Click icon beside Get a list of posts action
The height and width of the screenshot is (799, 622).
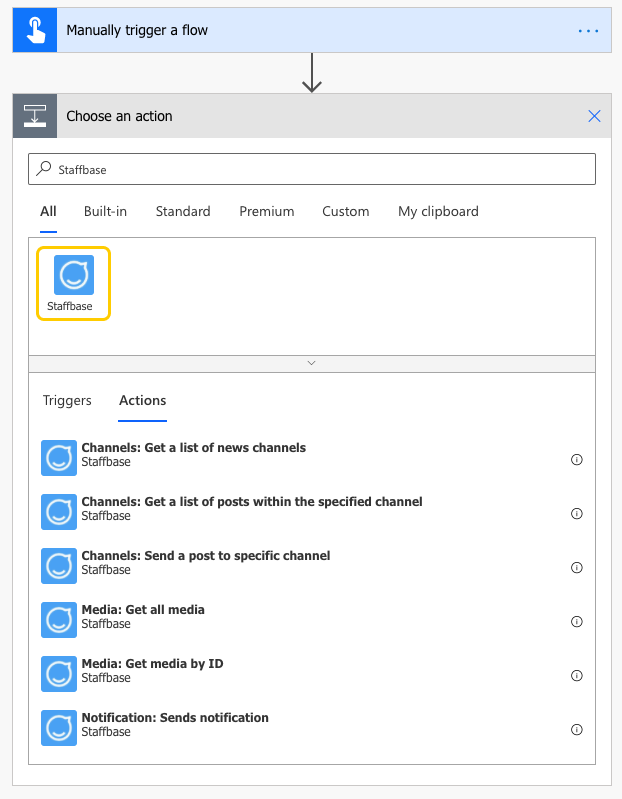(59, 512)
